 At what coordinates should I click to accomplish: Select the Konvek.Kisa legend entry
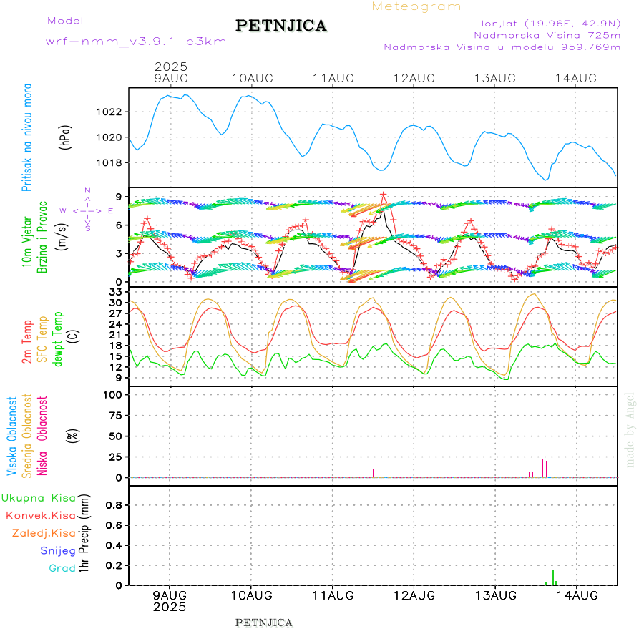tap(41, 515)
